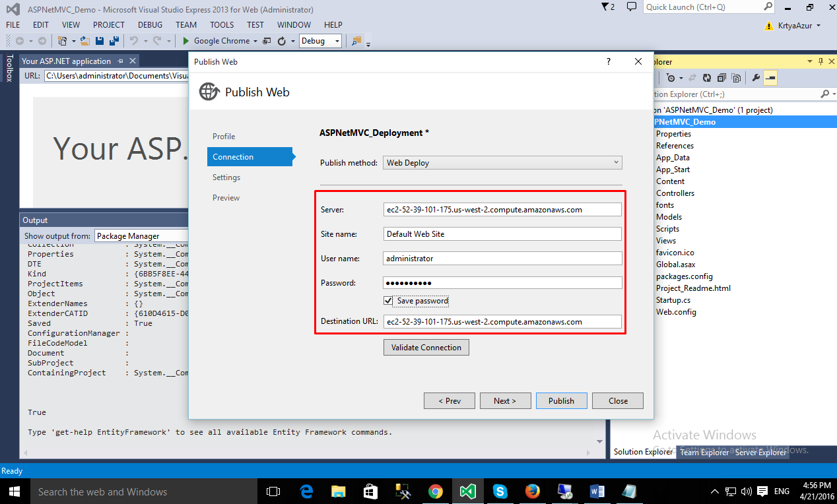
Task: Open the TOOLS menu
Action: point(222,25)
